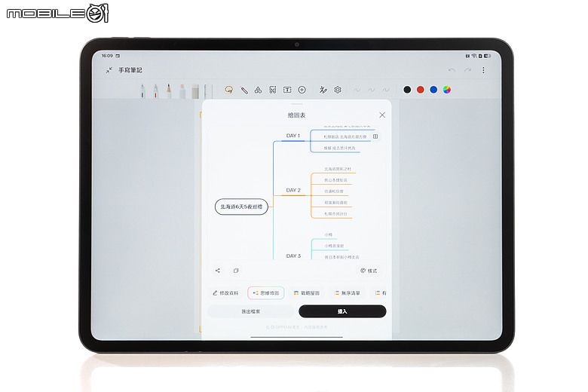Tap the battery status icon
The image size is (588, 392).
pyautogui.click(x=487, y=56)
